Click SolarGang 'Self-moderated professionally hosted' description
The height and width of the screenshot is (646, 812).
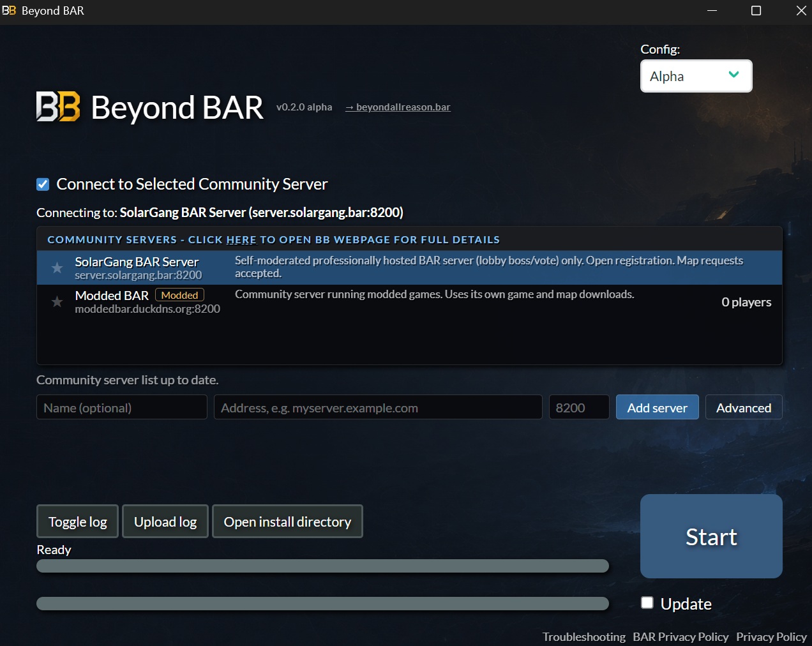[489, 267]
